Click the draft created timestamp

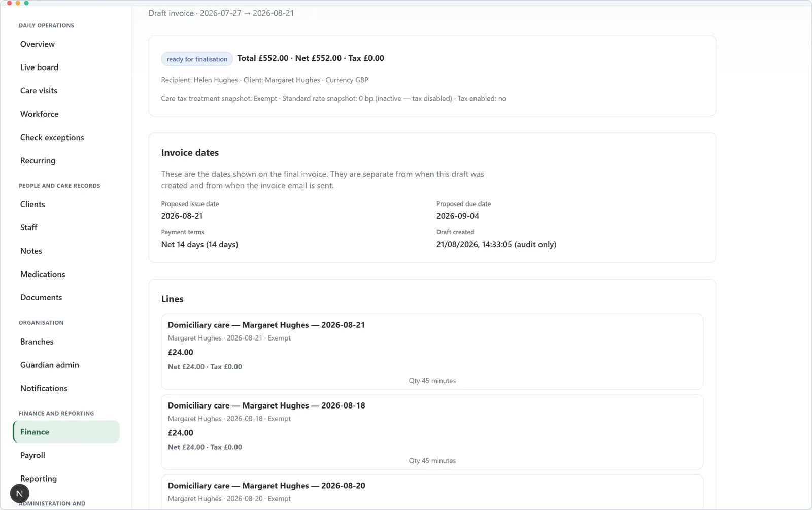496,245
